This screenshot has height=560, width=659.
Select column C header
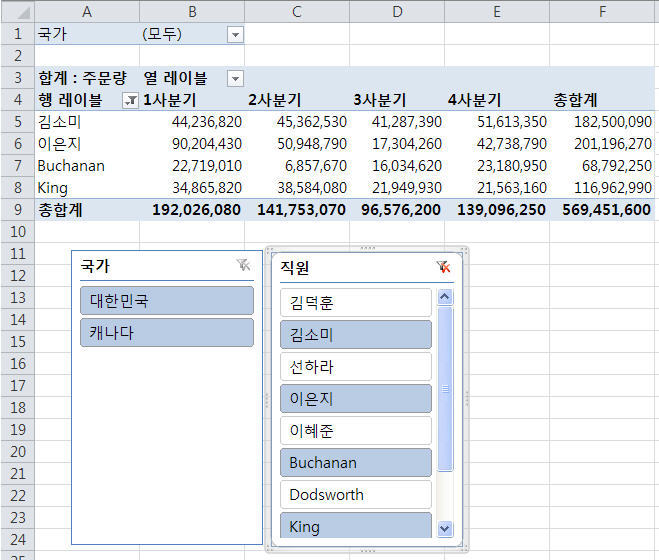click(297, 11)
